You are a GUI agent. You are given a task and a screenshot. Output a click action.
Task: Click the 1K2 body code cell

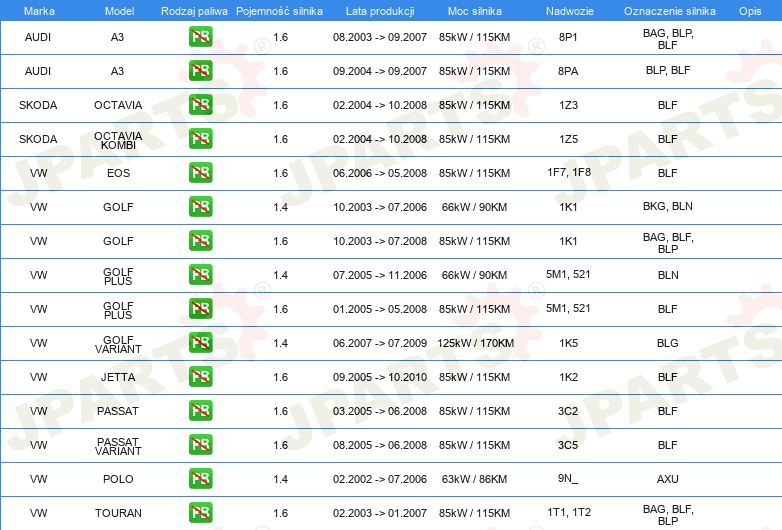point(568,377)
